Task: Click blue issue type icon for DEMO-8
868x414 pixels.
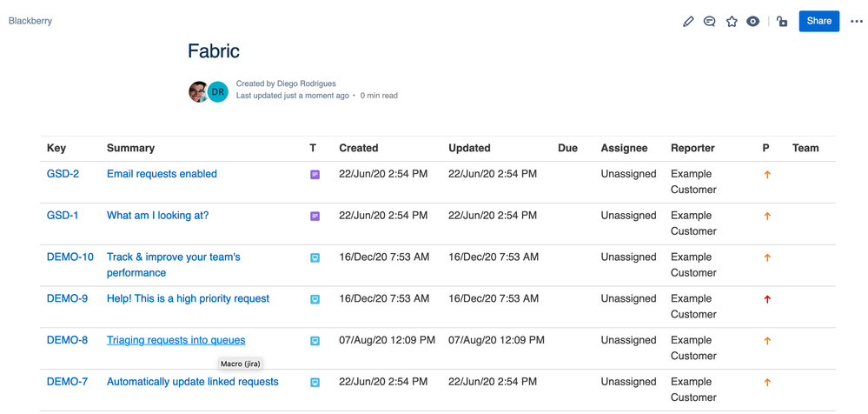Action: click(315, 341)
